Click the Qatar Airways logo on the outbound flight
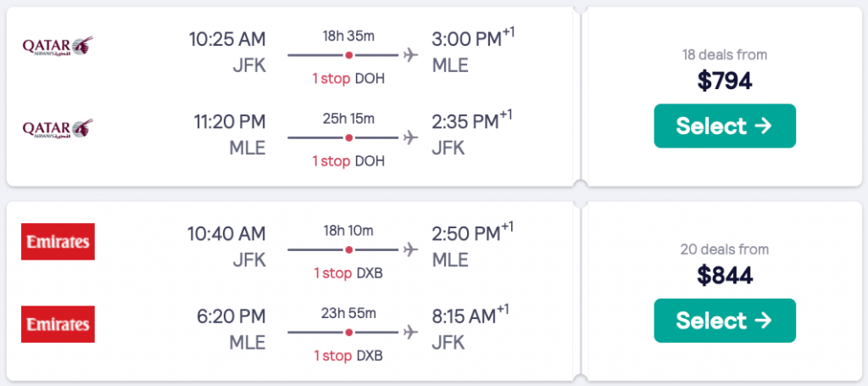 [x=58, y=44]
